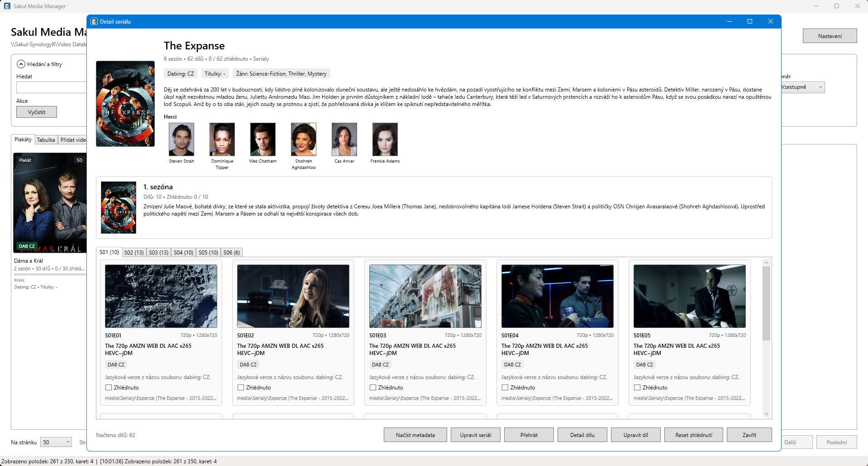The width and height of the screenshot is (868, 466).
Task: Mark S01E05 as Zhlédnuto
Action: coord(637,388)
